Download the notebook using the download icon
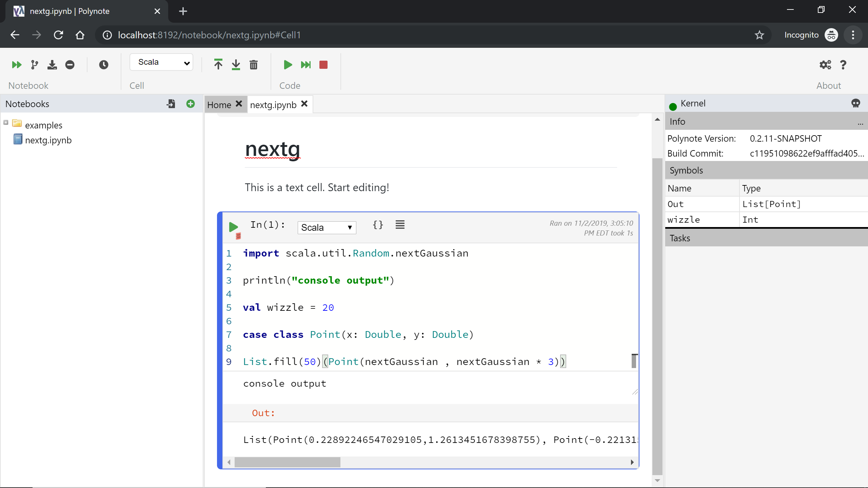 coord(52,65)
